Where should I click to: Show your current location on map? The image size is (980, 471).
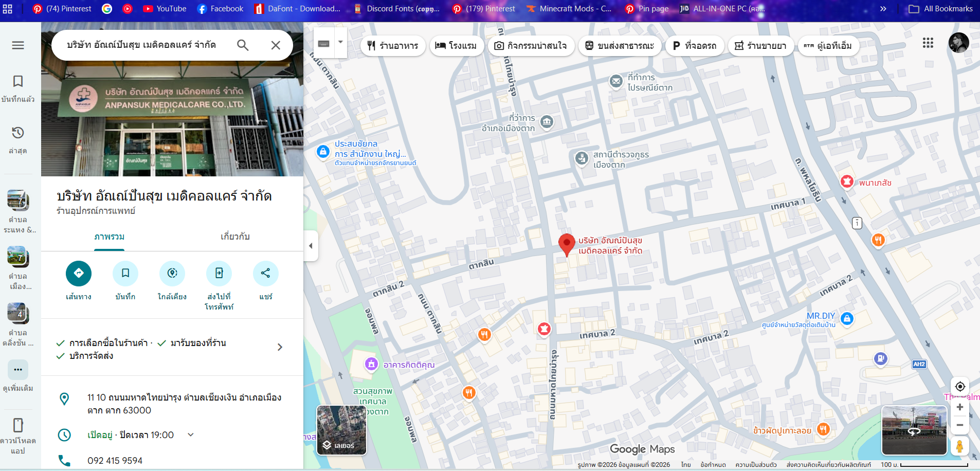[x=959, y=387]
